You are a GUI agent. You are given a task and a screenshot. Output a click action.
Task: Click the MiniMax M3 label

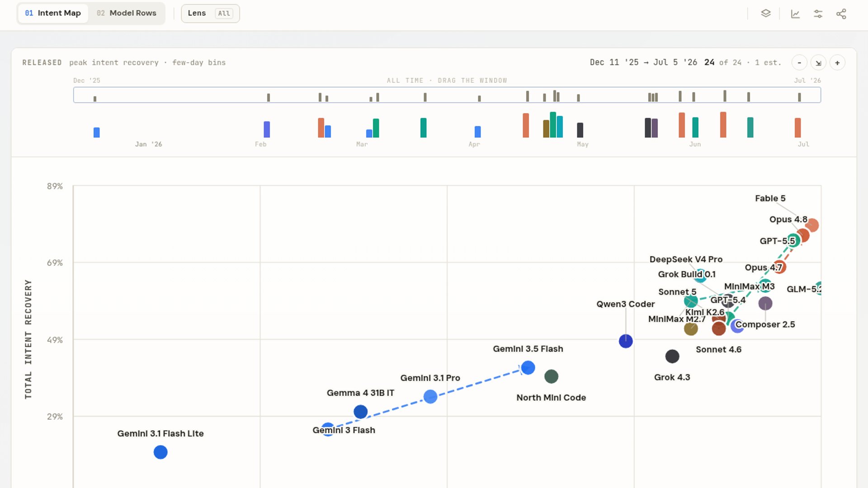tap(749, 286)
